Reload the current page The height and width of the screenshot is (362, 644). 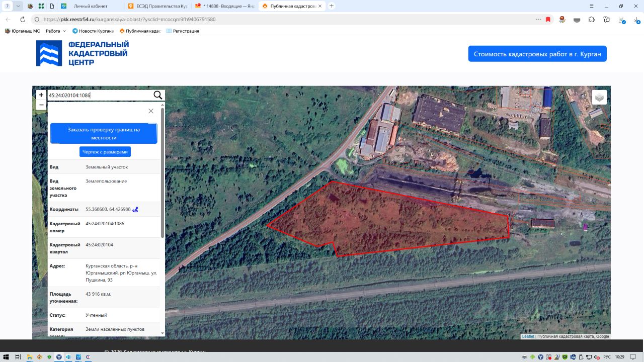23,19
